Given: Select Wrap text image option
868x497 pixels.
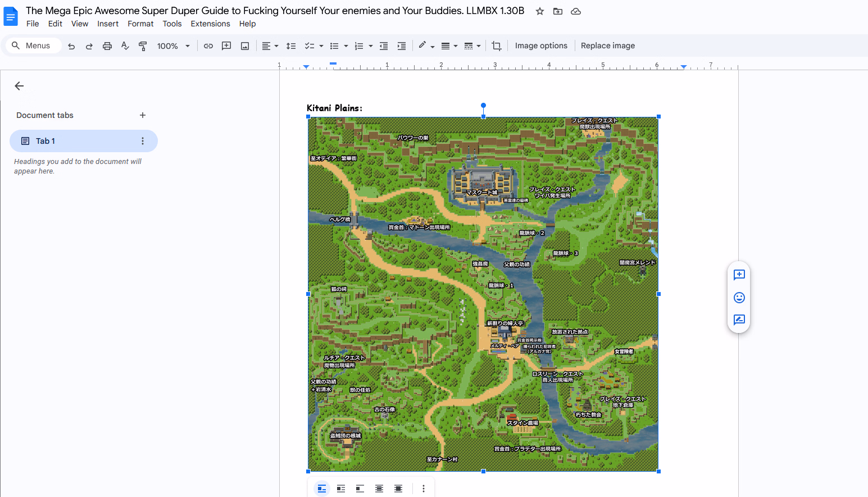Looking at the screenshot, I should tap(341, 489).
